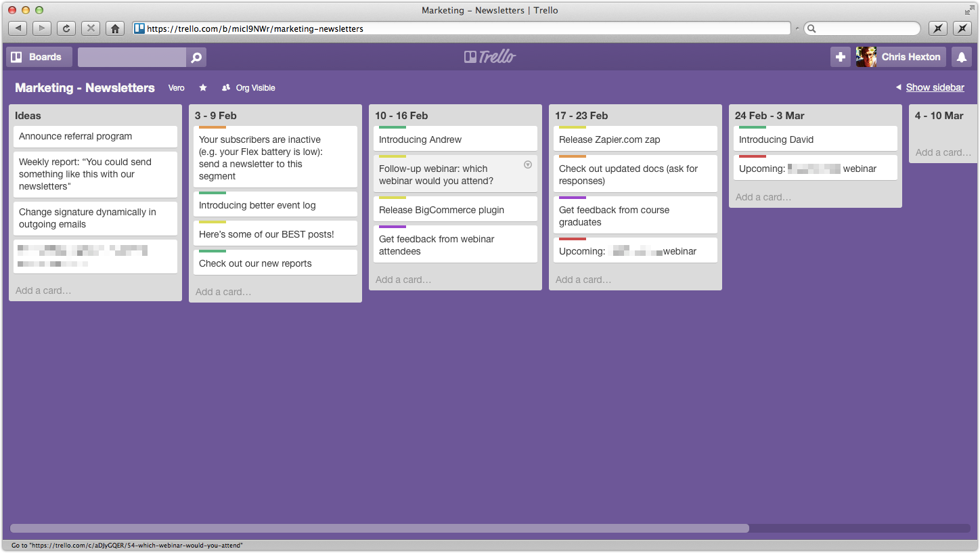
Task: Go back with browser back arrow
Action: (18, 28)
